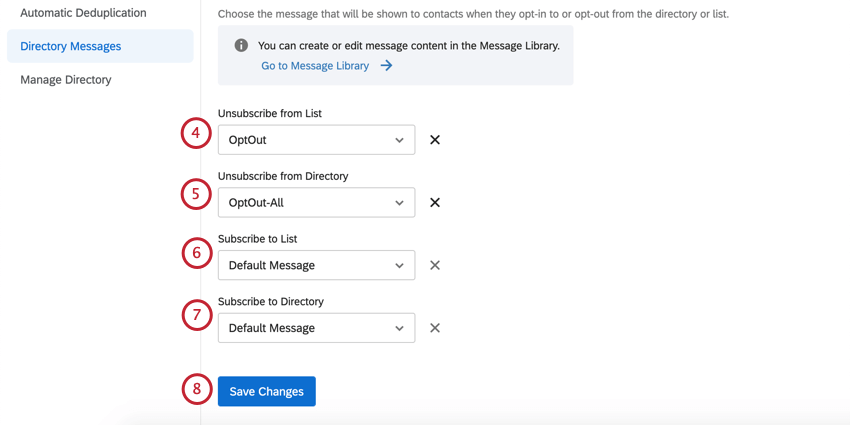Image resolution: width=850 pixels, height=425 pixels.
Task: Open the Unsubscribe from List dropdown
Action: (x=316, y=140)
